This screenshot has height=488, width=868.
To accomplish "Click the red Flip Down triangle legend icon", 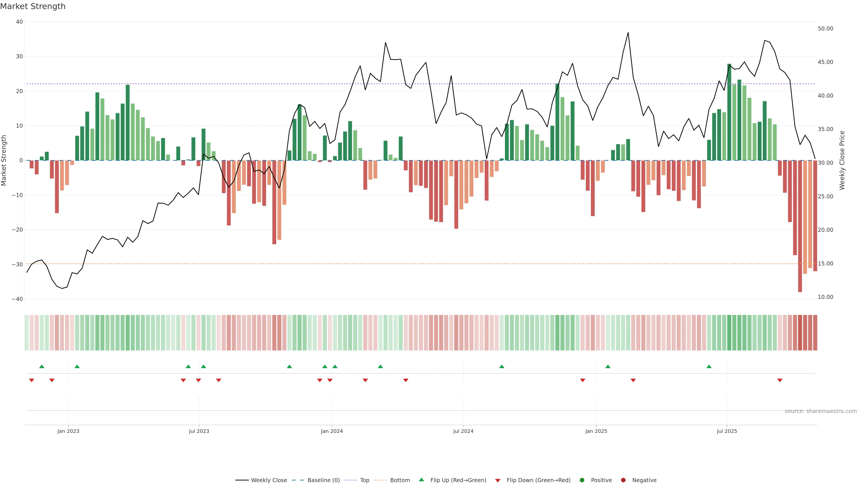I will tap(498, 481).
